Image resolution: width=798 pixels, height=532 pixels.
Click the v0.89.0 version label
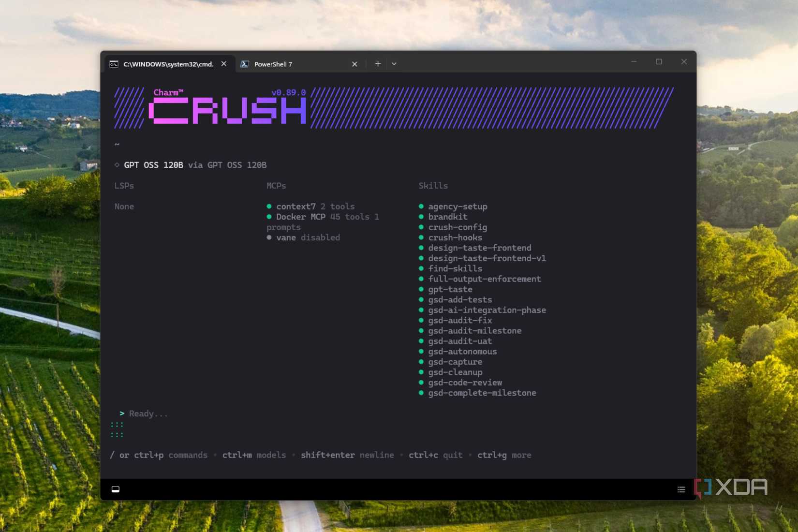tap(289, 92)
